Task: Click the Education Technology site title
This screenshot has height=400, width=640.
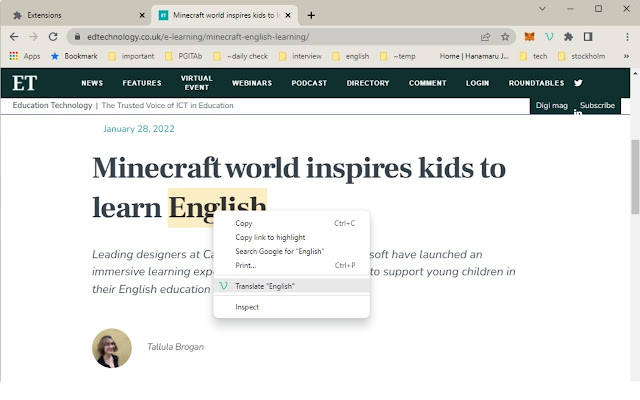Action: coord(52,105)
